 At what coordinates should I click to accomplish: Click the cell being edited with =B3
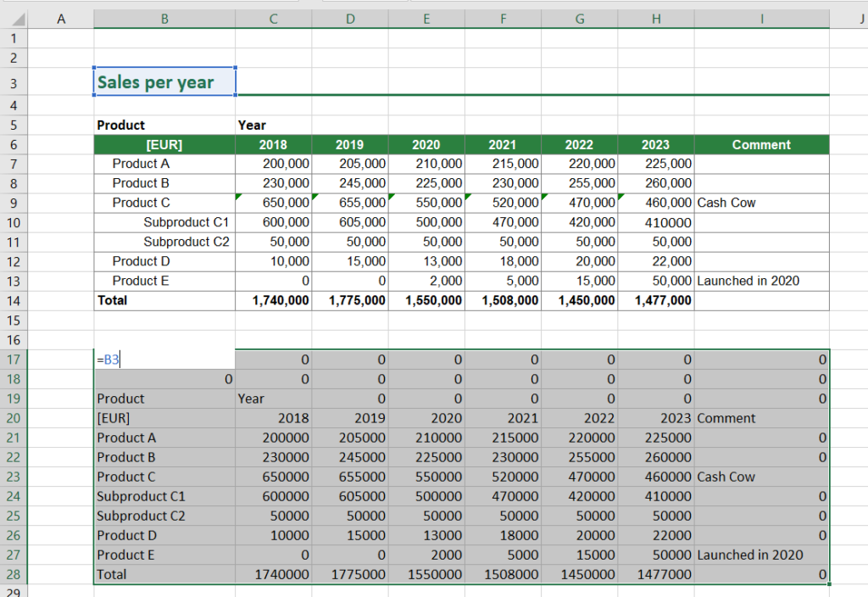164,360
